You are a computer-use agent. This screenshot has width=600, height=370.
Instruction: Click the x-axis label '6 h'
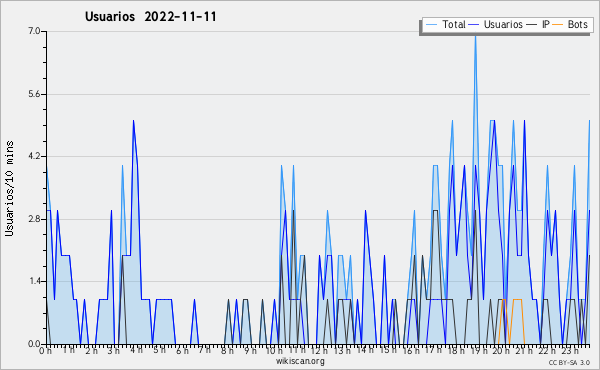tap(182, 351)
